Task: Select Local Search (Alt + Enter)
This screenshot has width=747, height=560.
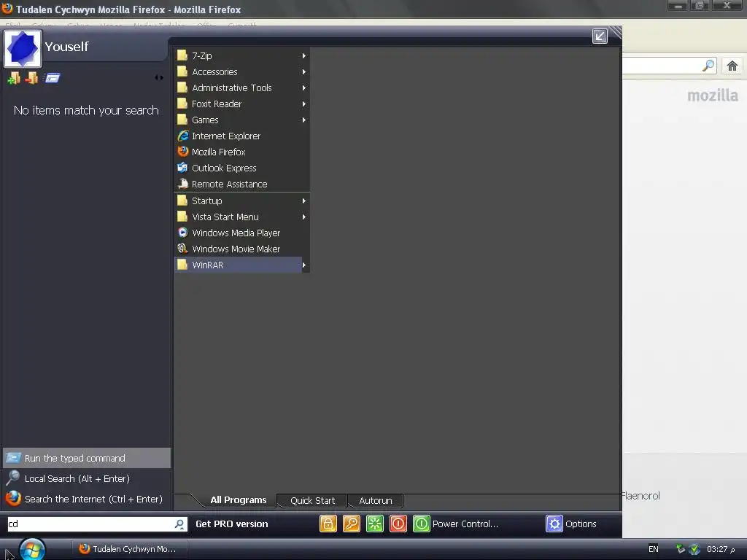Action: 87,478
